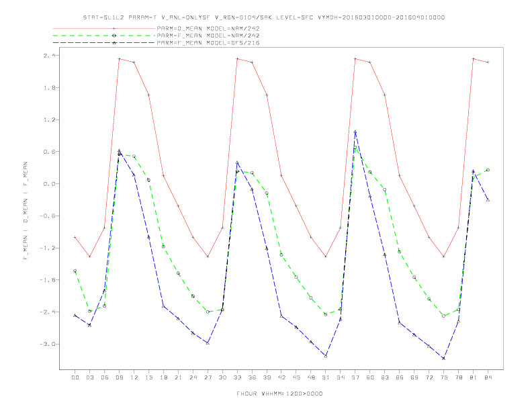Click the y-axis tick label 0.6
This screenshot has height=411, width=532.
(x=48, y=152)
